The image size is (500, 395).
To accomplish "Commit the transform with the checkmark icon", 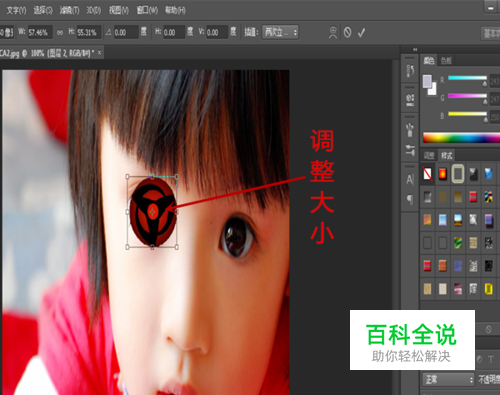I will pos(362,33).
